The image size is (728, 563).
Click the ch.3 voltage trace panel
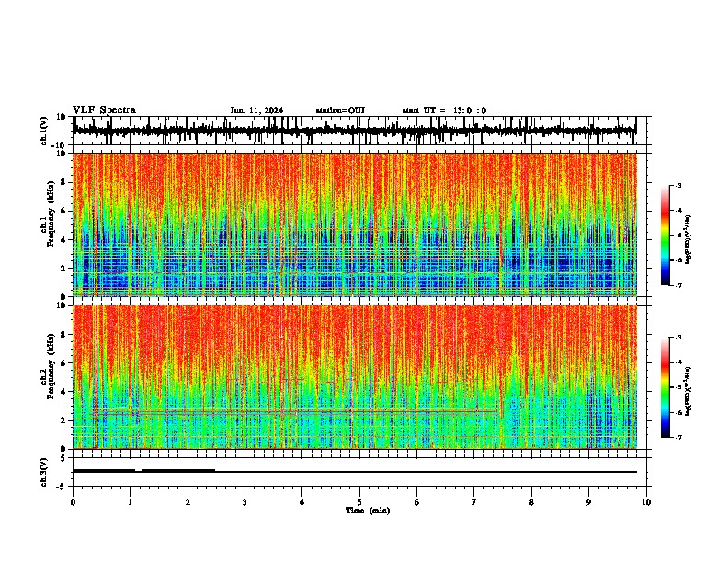click(x=358, y=472)
